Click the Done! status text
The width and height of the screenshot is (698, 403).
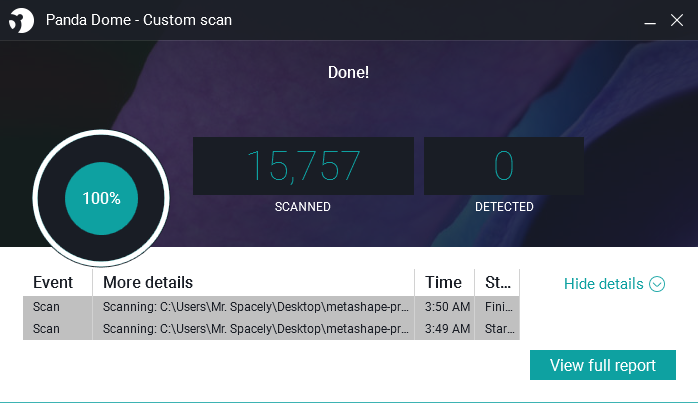(x=348, y=72)
